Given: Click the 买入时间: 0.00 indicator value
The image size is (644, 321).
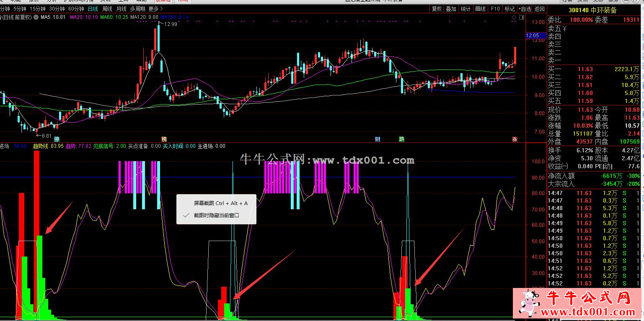Looking at the screenshot, I should [x=179, y=146].
